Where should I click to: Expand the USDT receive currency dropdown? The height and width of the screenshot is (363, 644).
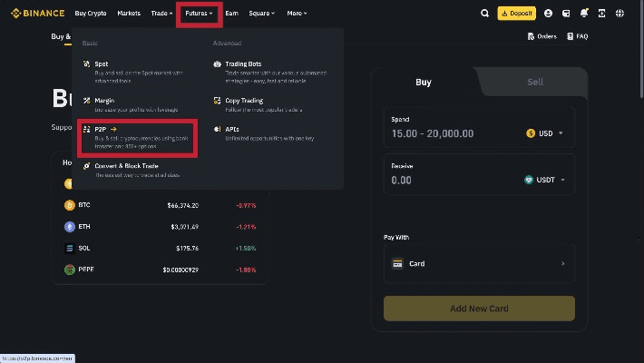click(x=544, y=180)
